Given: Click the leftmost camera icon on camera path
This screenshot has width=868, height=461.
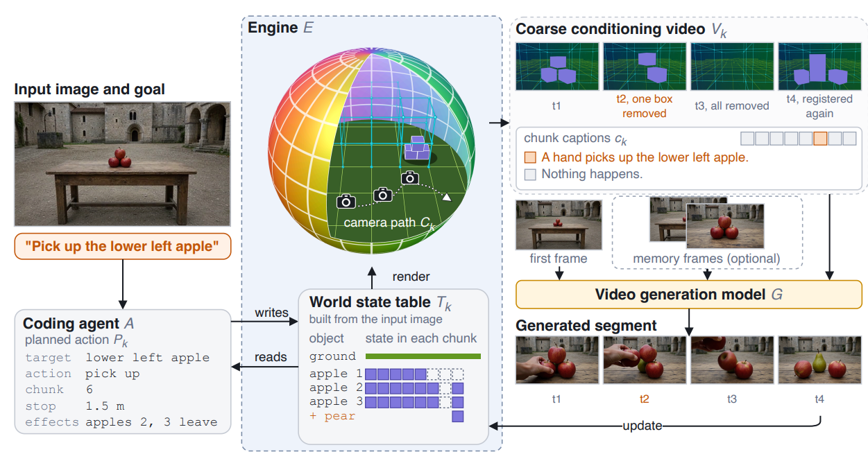Looking at the screenshot, I should (x=346, y=201).
